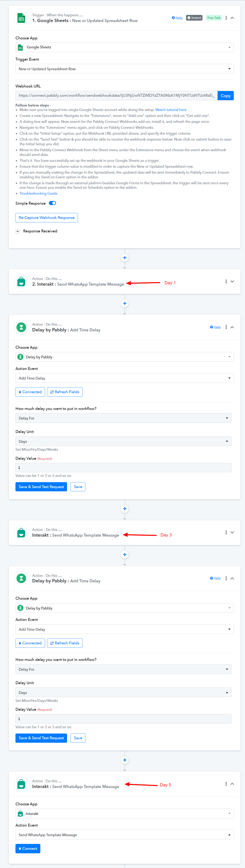245x868 pixels.
Task: Open three-dot menu on second Delay step
Action: point(226,578)
